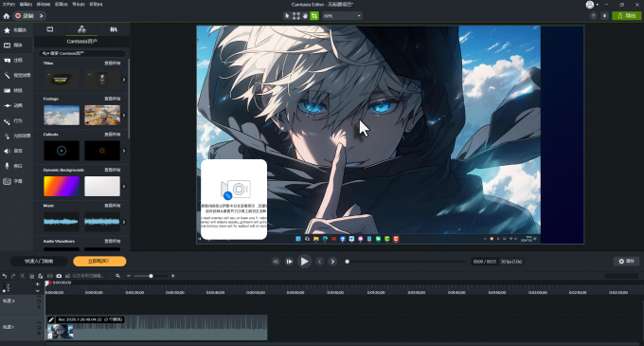Open the Export menu (导出) in menu bar

click(79, 4)
